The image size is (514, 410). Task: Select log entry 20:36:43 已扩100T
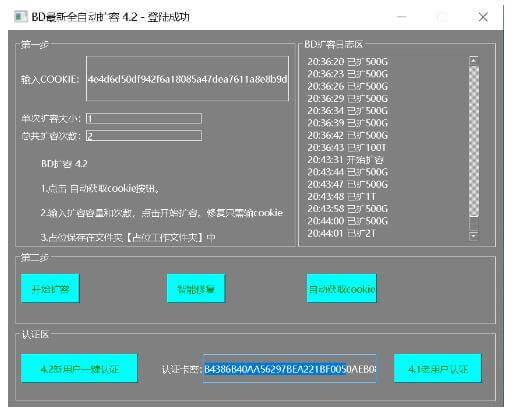tap(347, 148)
